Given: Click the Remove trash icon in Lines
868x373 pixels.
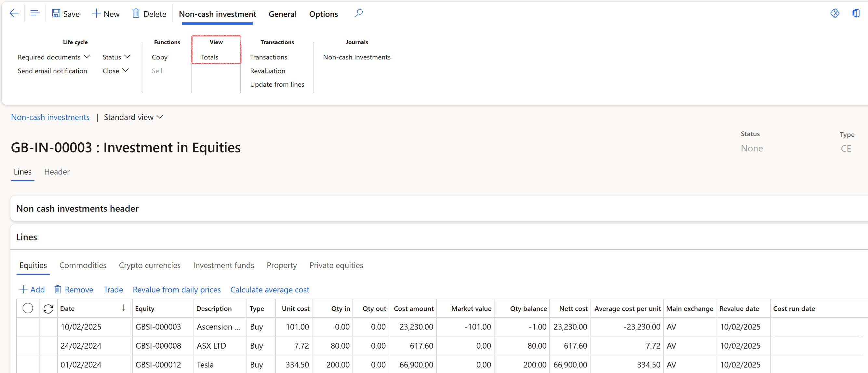Looking at the screenshot, I should pyautogui.click(x=58, y=289).
